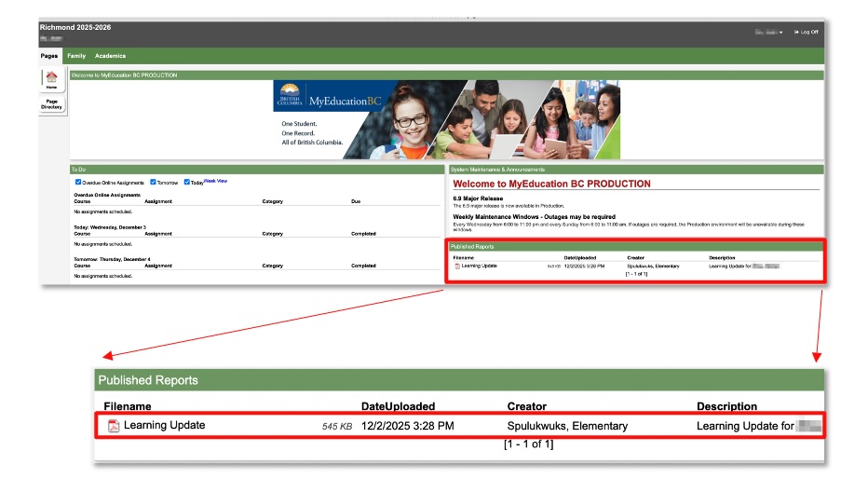
Task: Uncheck the Today checkbox
Action: pos(187,182)
